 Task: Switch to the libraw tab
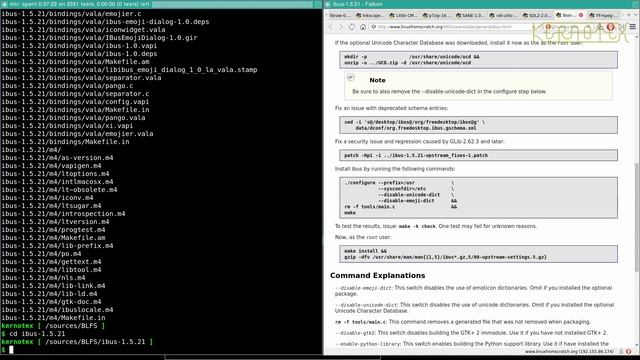pyautogui.click(x=339, y=15)
